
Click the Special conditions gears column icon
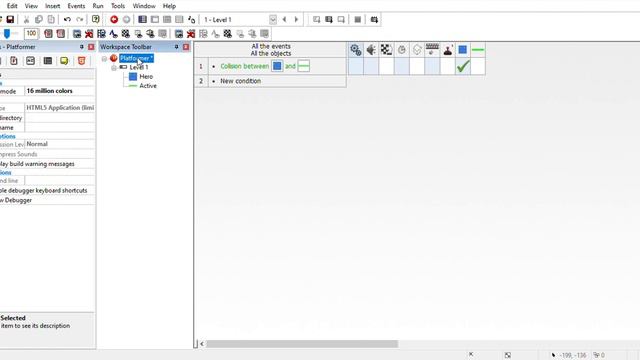coord(356,50)
